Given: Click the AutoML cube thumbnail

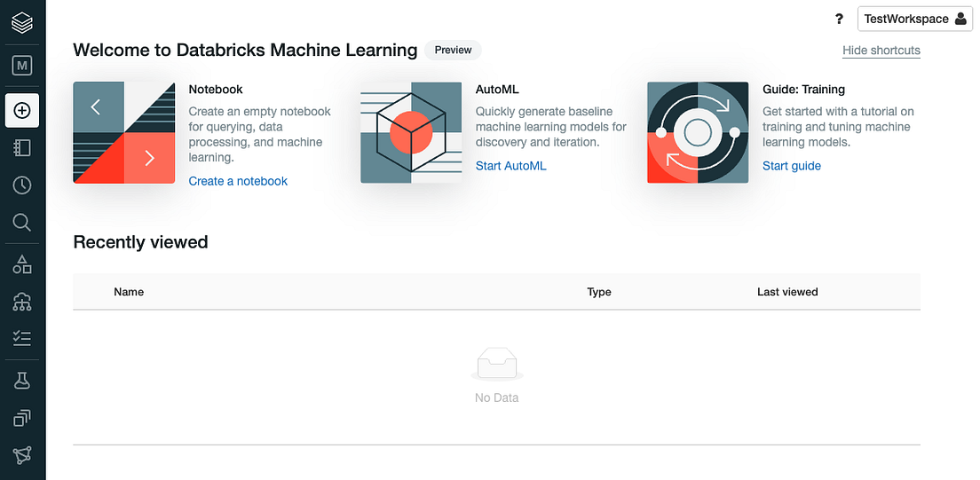Looking at the screenshot, I should (411, 132).
